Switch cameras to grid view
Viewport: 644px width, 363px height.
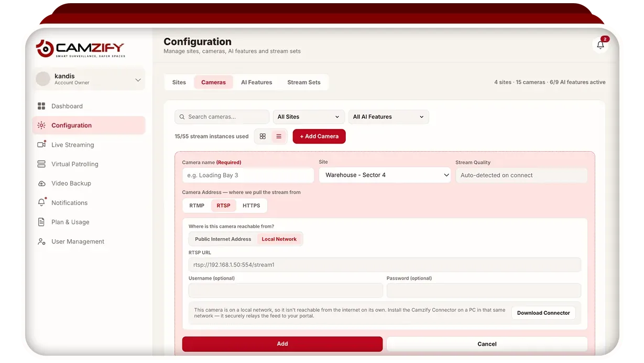pyautogui.click(x=263, y=136)
